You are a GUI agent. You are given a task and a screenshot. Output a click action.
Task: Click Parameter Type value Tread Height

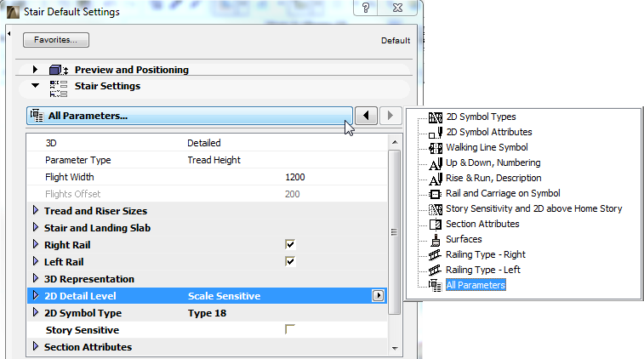coord(214,160)
